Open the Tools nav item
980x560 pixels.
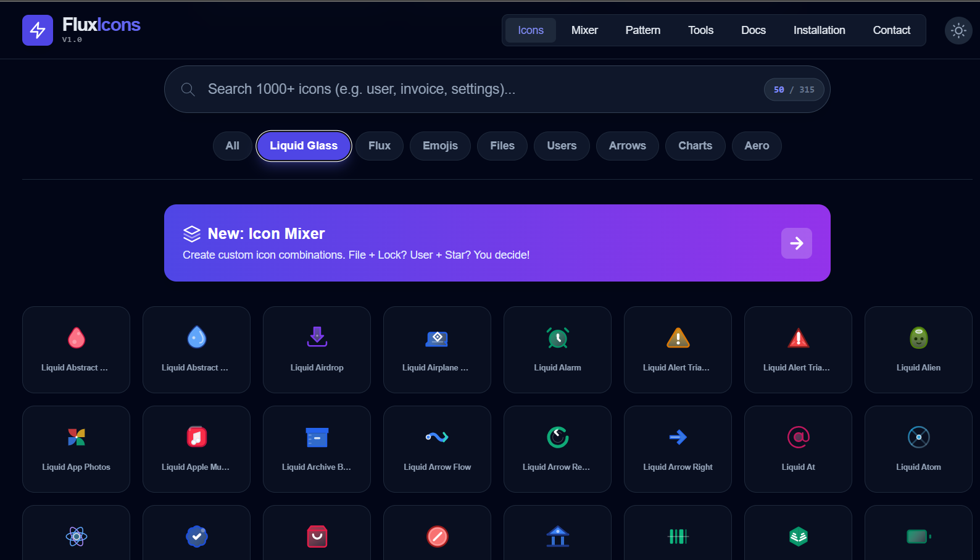point(700,30)
